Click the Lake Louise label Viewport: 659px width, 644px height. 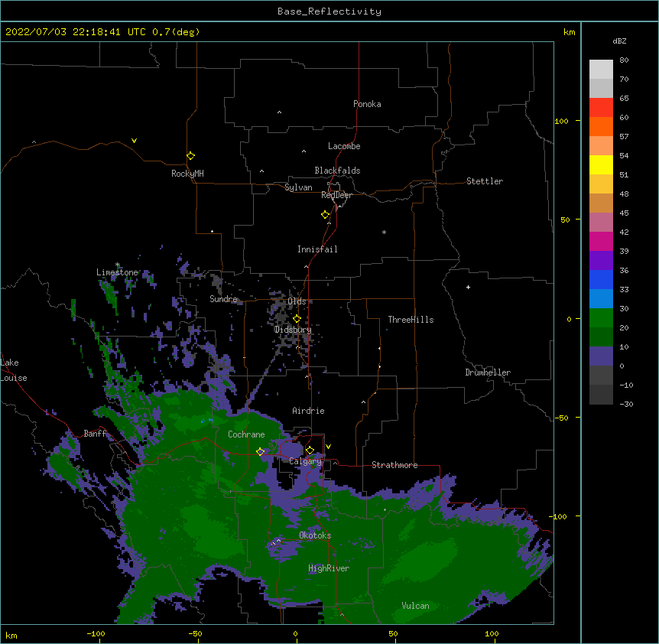click(14, 370)
